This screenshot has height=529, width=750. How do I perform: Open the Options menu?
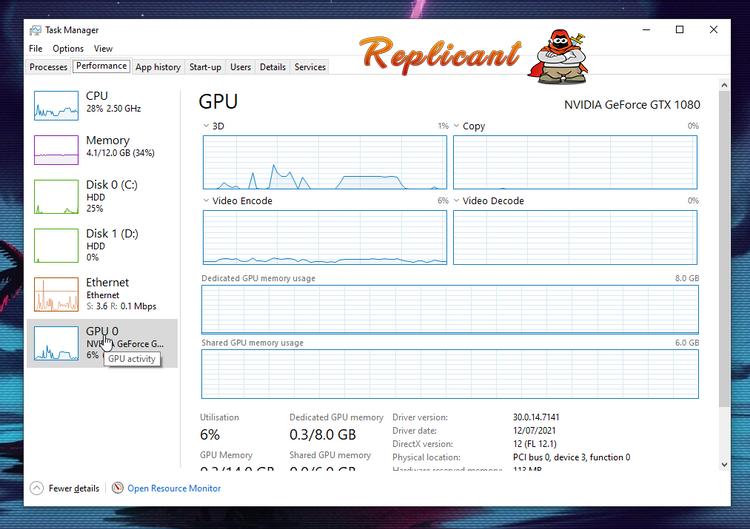click(x=68, y=49)
